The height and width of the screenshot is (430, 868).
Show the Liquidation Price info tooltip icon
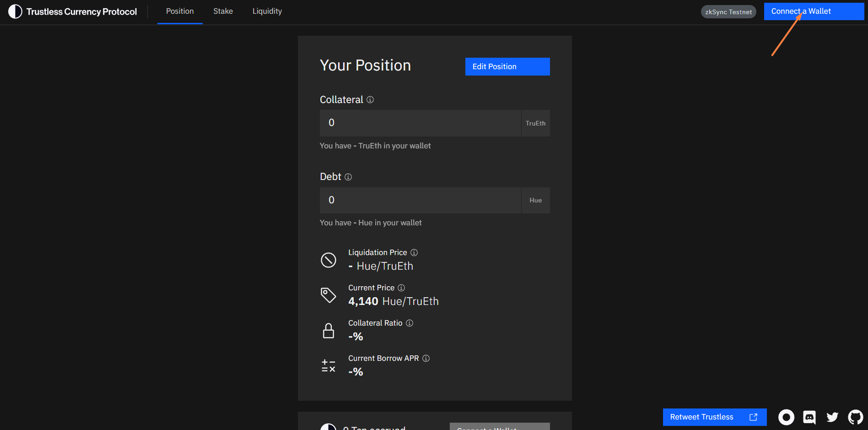click(414, 252)
